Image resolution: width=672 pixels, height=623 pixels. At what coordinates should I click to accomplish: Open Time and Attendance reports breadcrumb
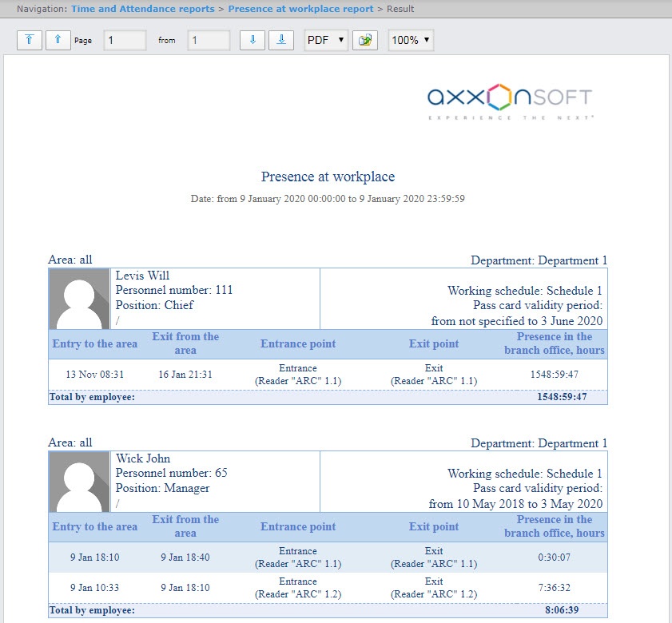(142, 9)
